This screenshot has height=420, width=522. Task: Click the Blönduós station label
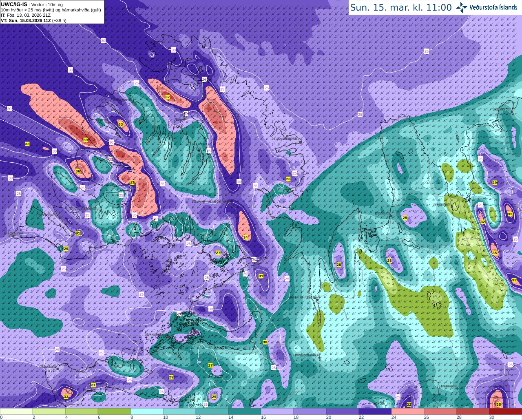(x=383, y=213)
